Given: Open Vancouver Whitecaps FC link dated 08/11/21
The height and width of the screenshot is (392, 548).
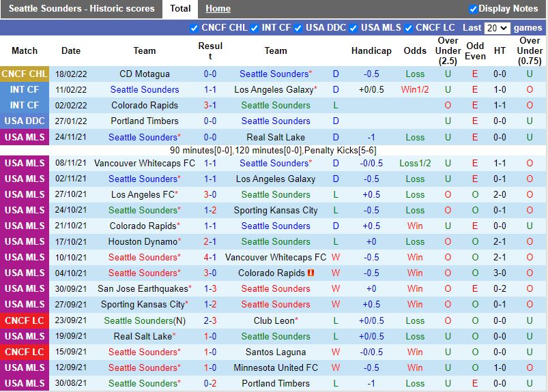Looking at the screenshot, I should coord(145,163).
